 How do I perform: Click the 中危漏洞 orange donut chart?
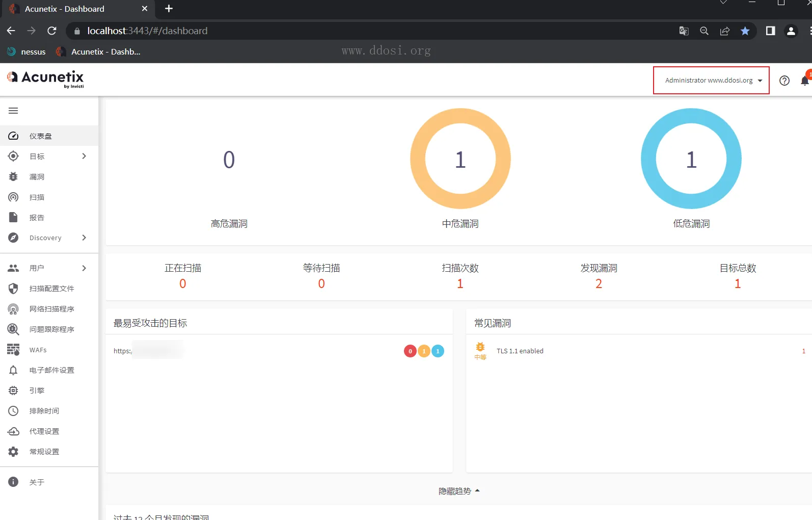point(461,159)
